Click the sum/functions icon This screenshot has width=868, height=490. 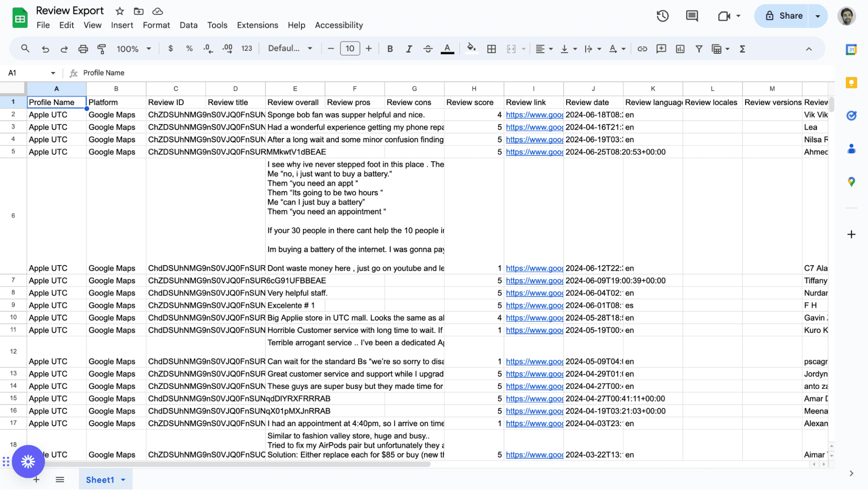tap(743, 49)
